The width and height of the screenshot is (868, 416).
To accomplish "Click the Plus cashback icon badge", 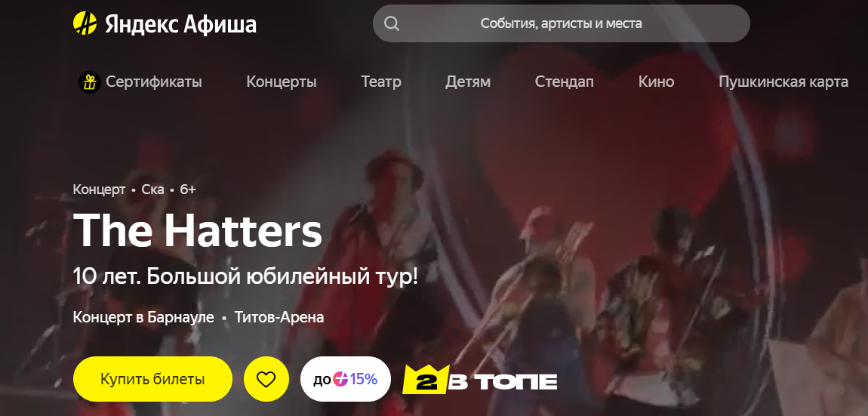I will (340, 380).
